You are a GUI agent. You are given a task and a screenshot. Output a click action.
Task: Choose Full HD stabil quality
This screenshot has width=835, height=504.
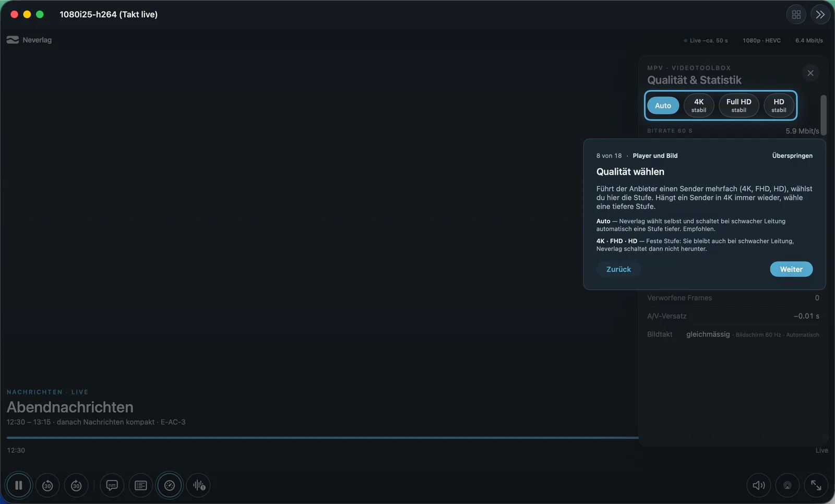pos(738,105)
